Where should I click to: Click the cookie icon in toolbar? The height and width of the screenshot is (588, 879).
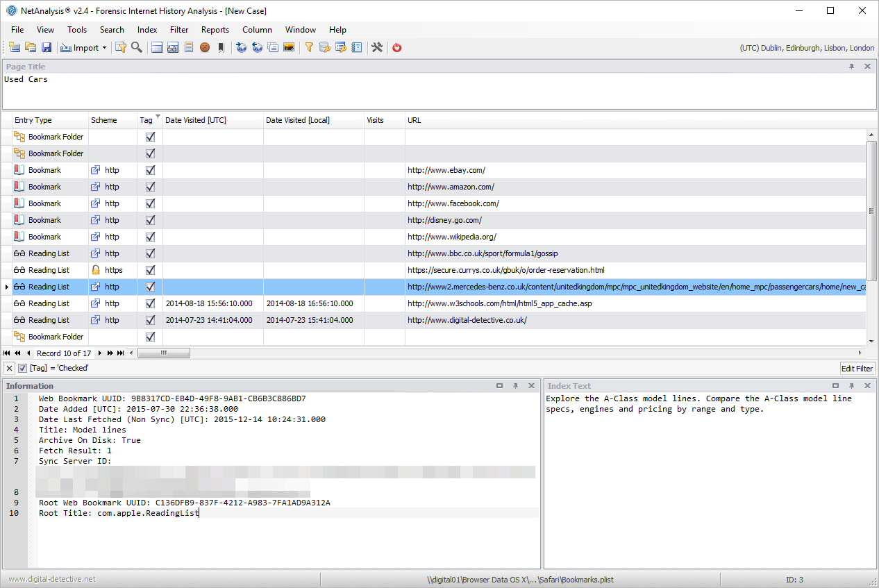[205, 48]
